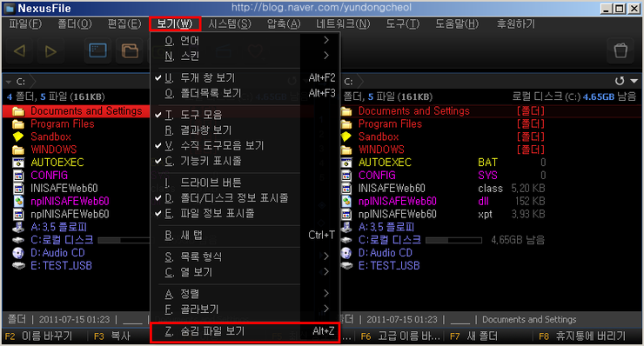
Task: Select AUTOEXEC BAT file in right pane
Action: point(385,163)
